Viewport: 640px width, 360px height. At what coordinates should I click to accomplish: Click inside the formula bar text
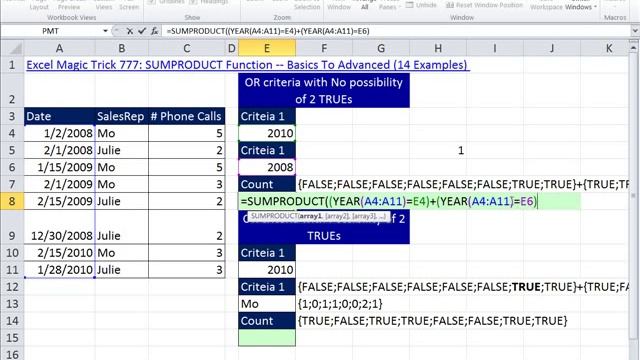point(268,31)
